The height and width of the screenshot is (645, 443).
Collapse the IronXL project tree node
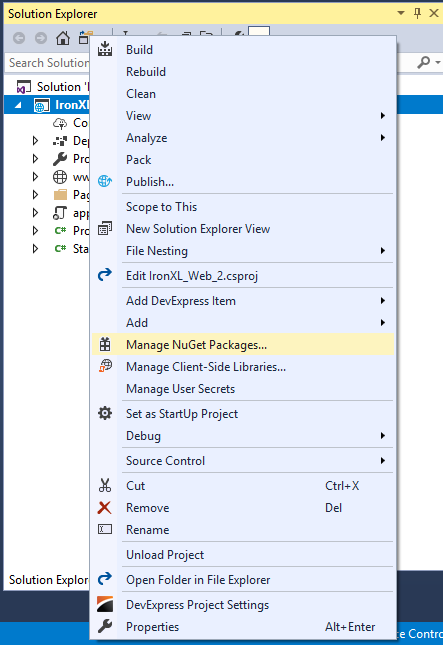click(18, 105)
